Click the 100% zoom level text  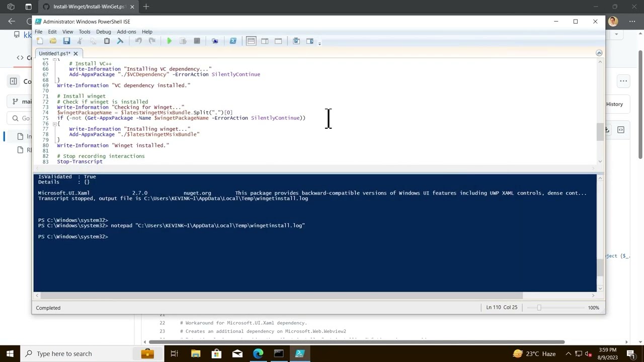click(594, 308)
